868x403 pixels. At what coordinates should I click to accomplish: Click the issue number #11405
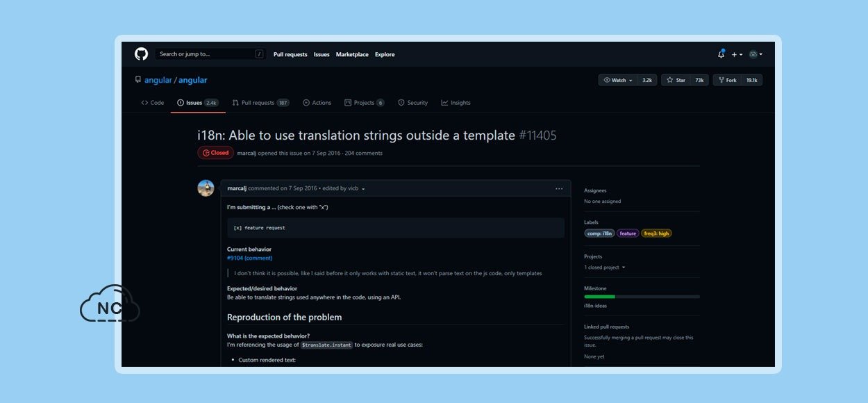click(538, 135)
